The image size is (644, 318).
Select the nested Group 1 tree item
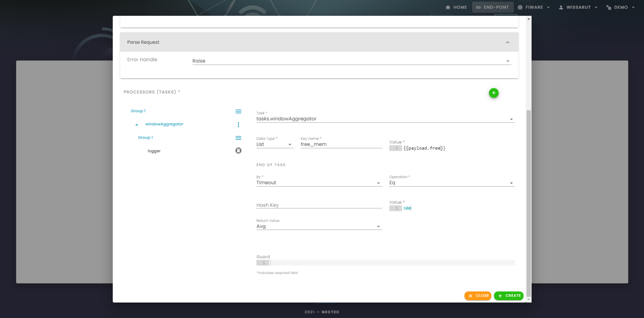[145, 138]
